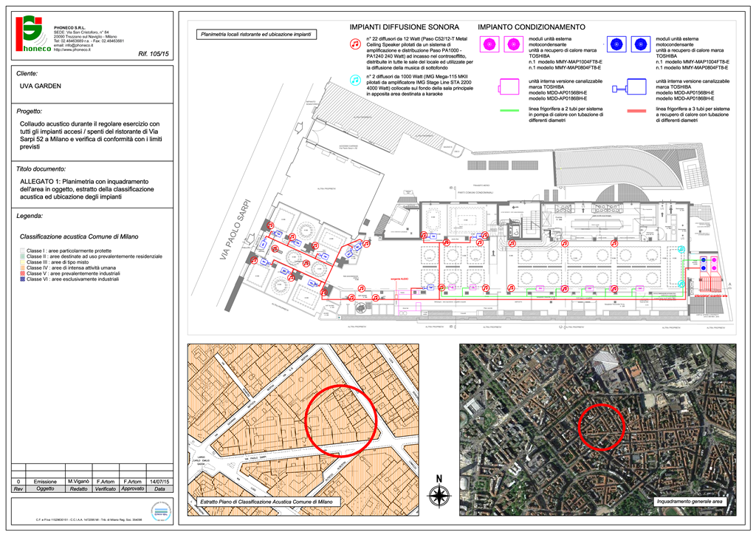Click the 'Emissione' cell in the revision table
Image resolution: width=756 pixels, height=535 pixels.
click(45, 482)
